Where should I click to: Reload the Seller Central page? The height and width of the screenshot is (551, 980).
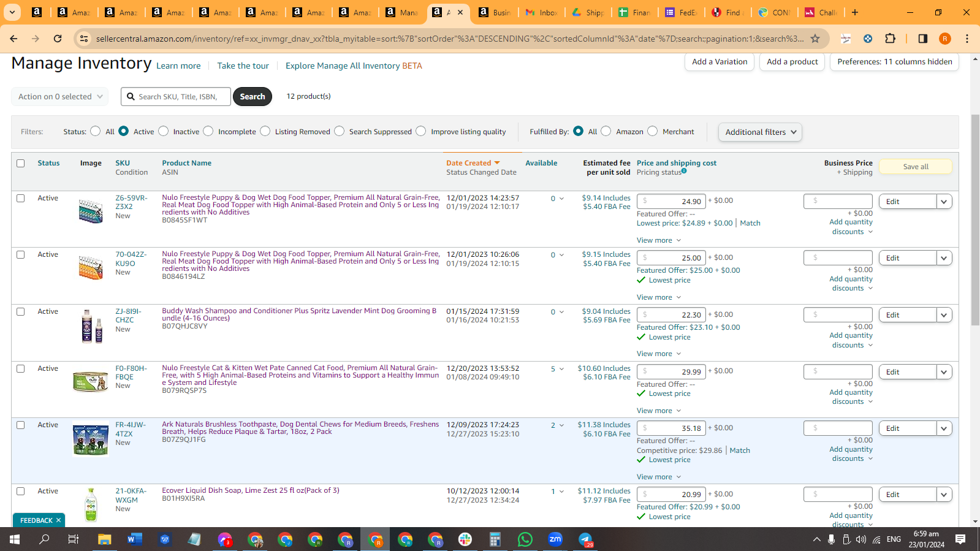58,39
